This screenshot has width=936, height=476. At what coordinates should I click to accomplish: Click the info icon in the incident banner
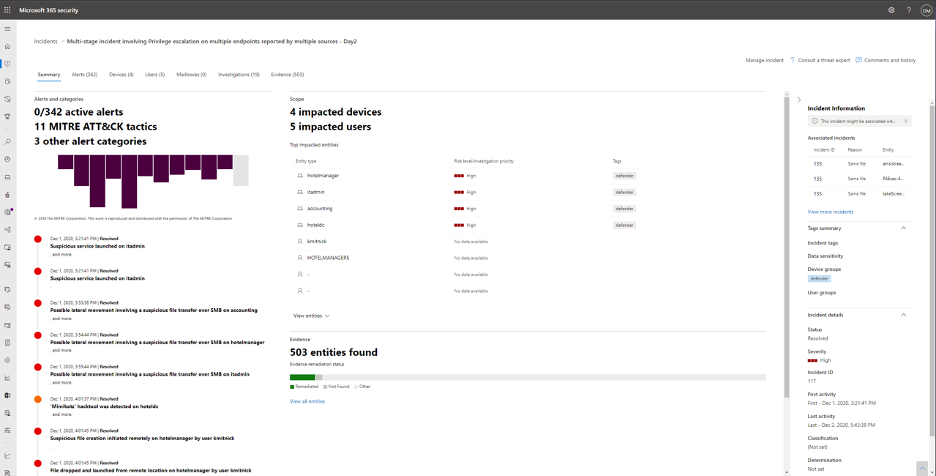[x=815, y=121]
